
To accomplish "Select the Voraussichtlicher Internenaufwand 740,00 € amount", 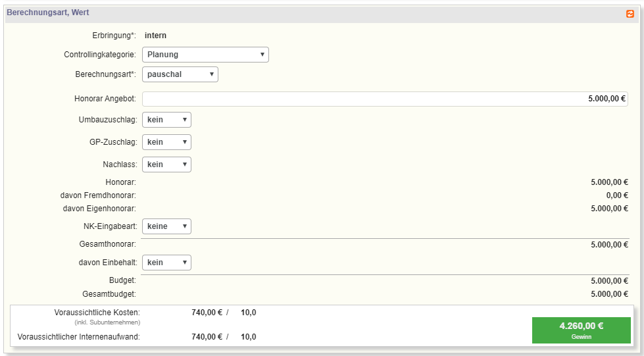I will 206,337.
